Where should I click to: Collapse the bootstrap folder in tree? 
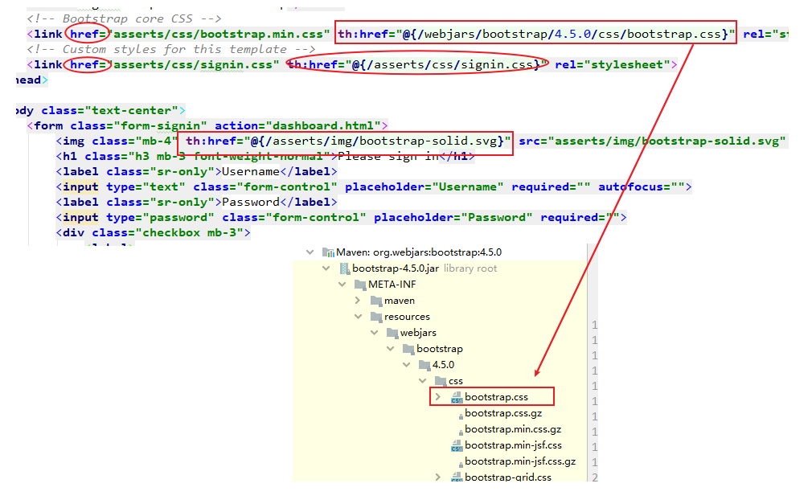tap(390, 349)
